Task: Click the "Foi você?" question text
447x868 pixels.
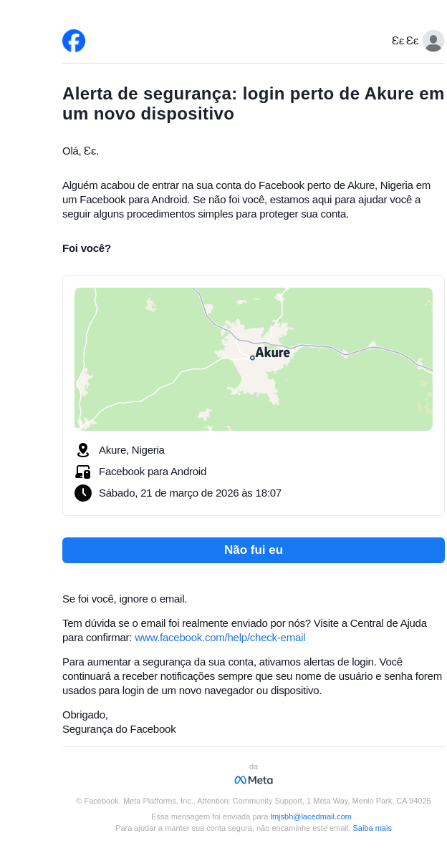Action: point(87,248)
